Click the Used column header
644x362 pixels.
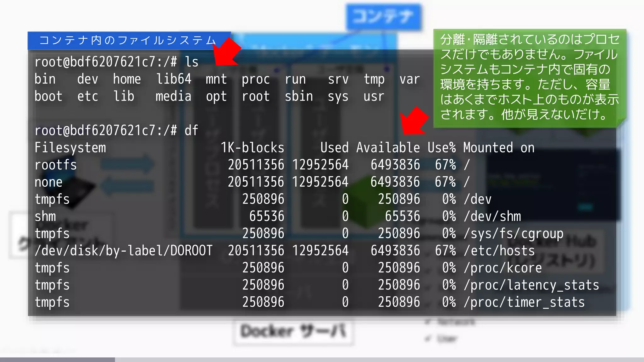(334, 147)
